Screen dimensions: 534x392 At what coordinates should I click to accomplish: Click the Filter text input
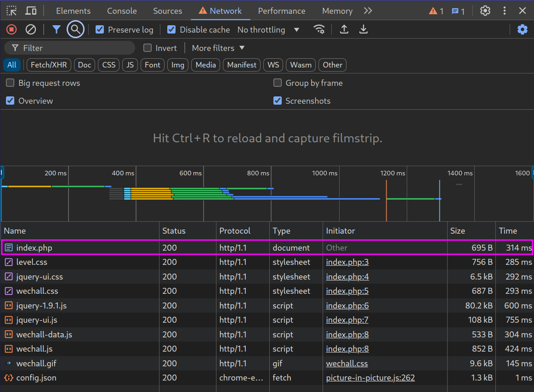tap(70, 48)
